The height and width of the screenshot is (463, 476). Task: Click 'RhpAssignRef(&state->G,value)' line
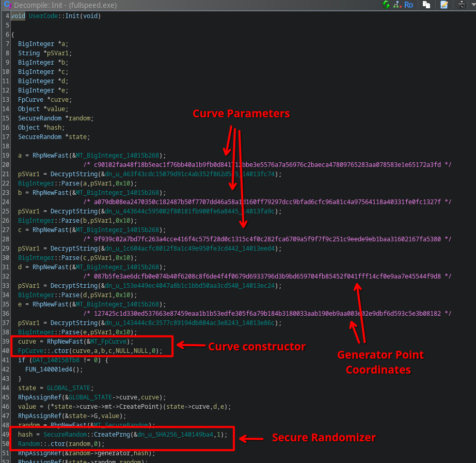pos(72,416)
